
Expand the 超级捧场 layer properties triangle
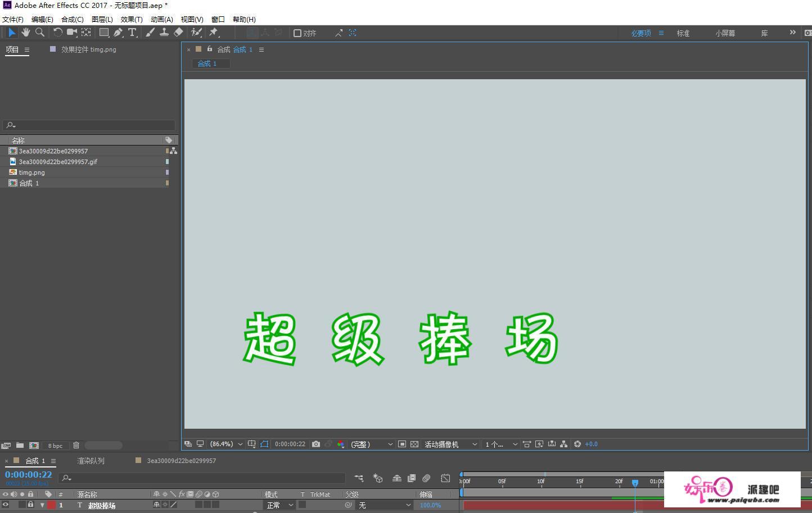(42, 505)
